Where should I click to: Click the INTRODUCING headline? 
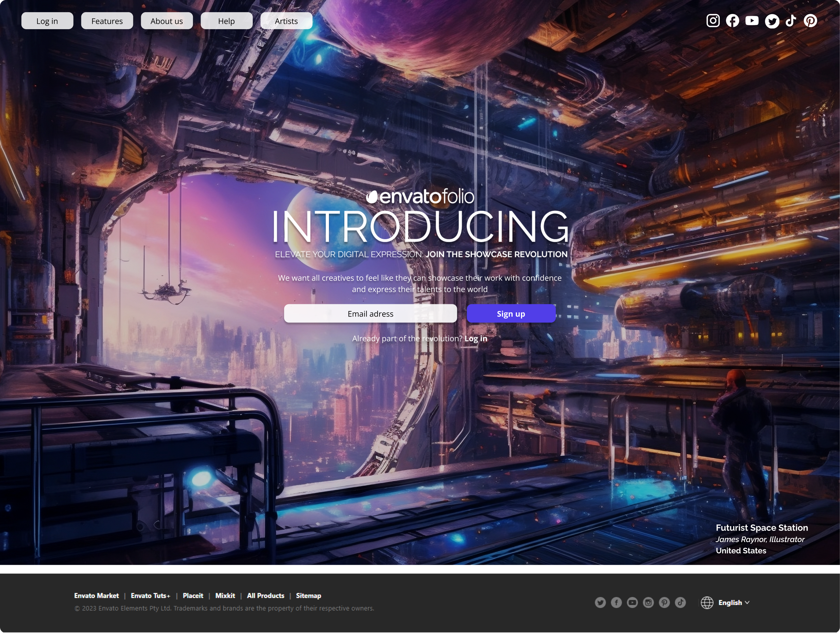click(x=420, y=227)
